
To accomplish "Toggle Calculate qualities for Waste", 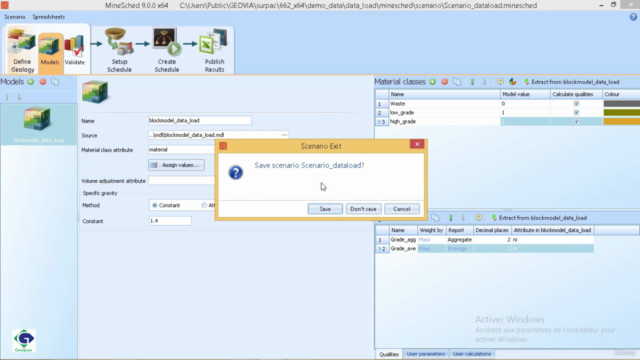I will pos(576,104).
